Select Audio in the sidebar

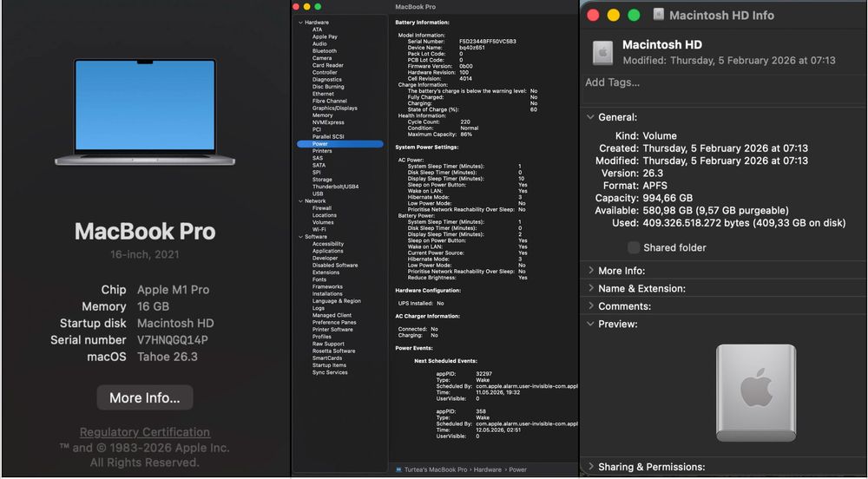point(319,43)
